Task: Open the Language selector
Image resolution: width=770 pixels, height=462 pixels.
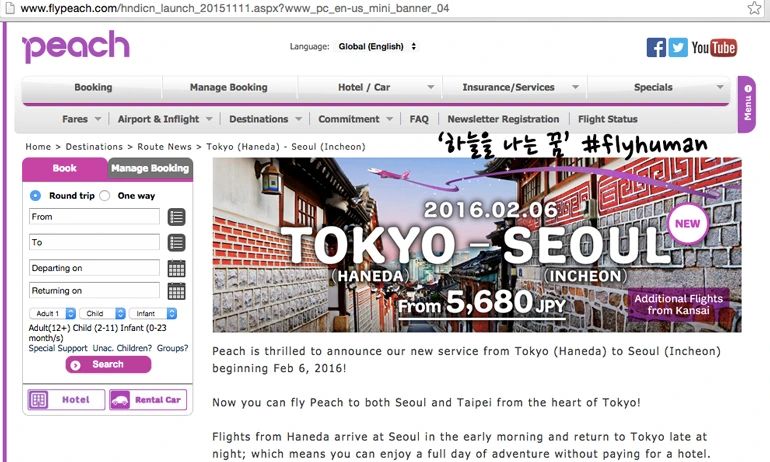Action: click(376, 47)
